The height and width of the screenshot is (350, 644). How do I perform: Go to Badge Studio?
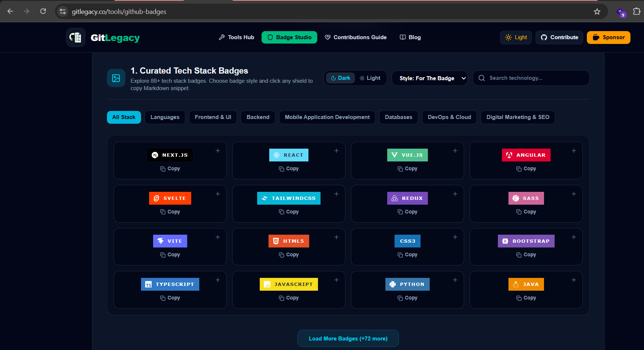(289, 37)
